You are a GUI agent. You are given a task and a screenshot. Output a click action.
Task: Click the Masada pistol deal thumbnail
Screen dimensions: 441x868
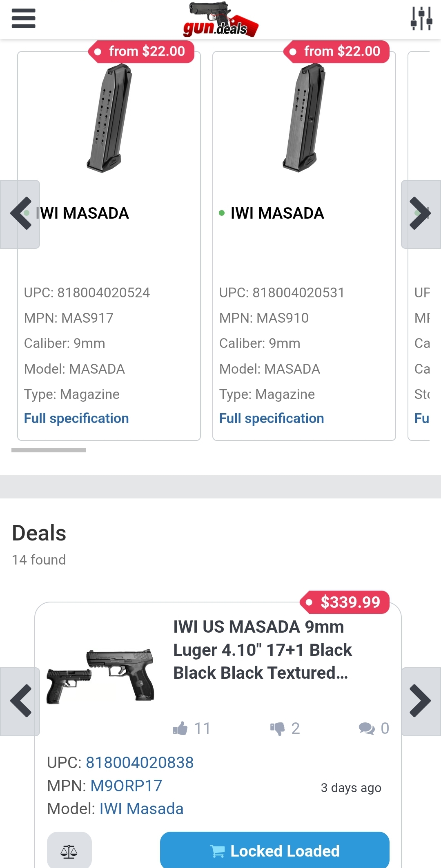coord(101,676)
